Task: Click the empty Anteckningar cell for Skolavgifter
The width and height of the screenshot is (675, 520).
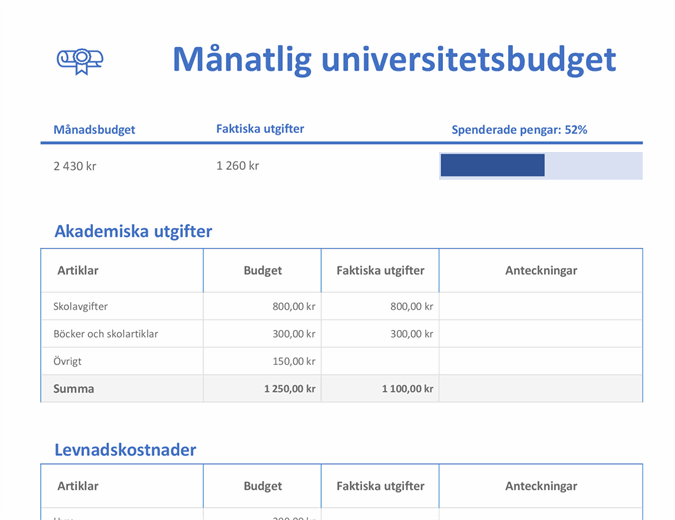Action: (540, 307)
